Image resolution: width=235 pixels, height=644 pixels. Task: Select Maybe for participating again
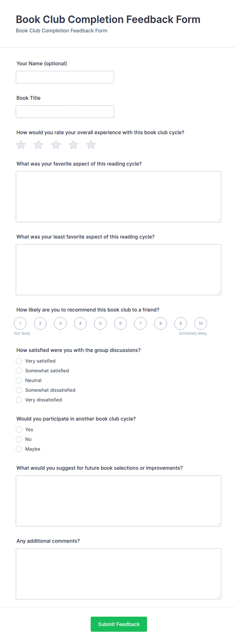point(19,449)
